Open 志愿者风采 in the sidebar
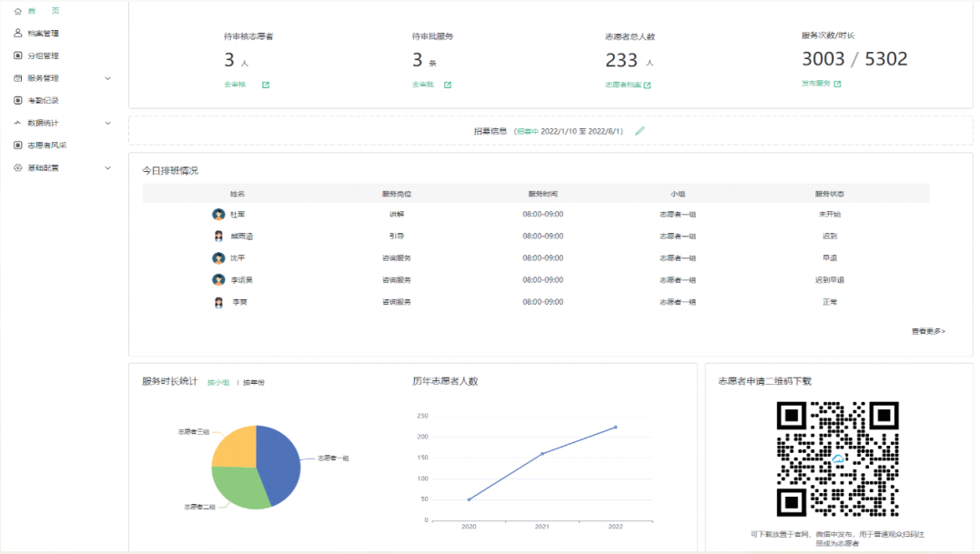 click(46, 146)
